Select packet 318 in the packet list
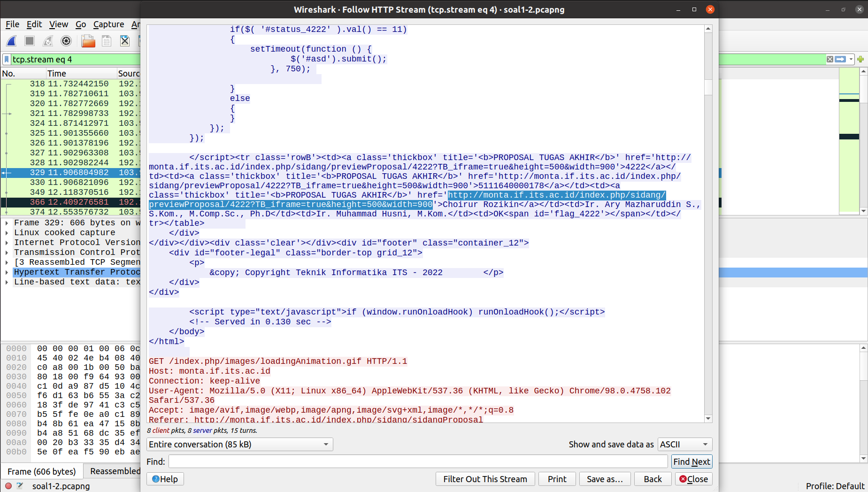868x492 pixels. (70, 84)
